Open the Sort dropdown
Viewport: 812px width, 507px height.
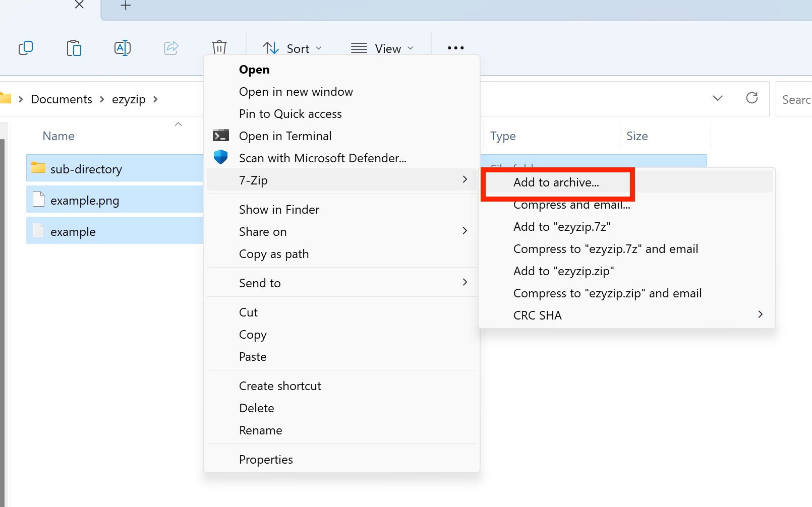tap(293, 48)
